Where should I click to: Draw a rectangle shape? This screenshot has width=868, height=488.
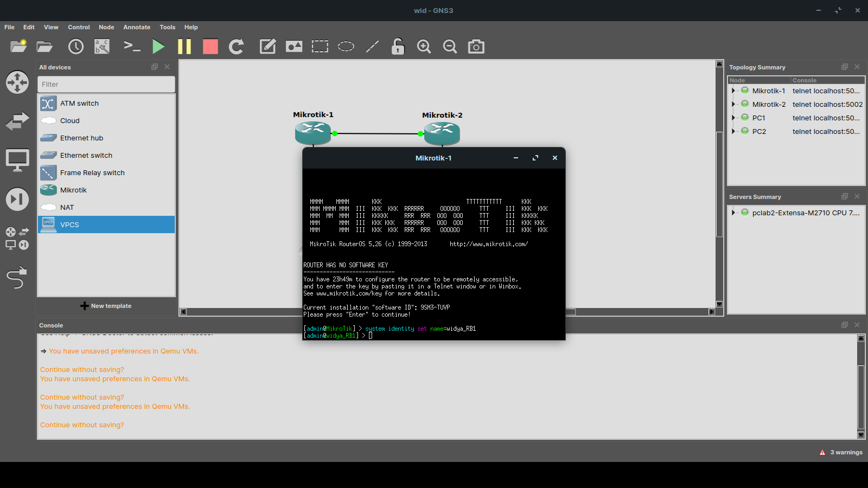tap(320, 47)
